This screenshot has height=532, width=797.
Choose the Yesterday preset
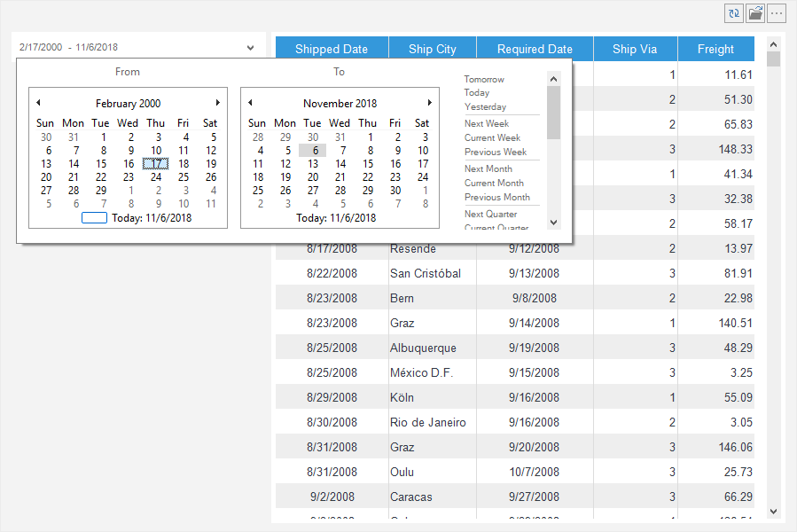tap(485, 106)
